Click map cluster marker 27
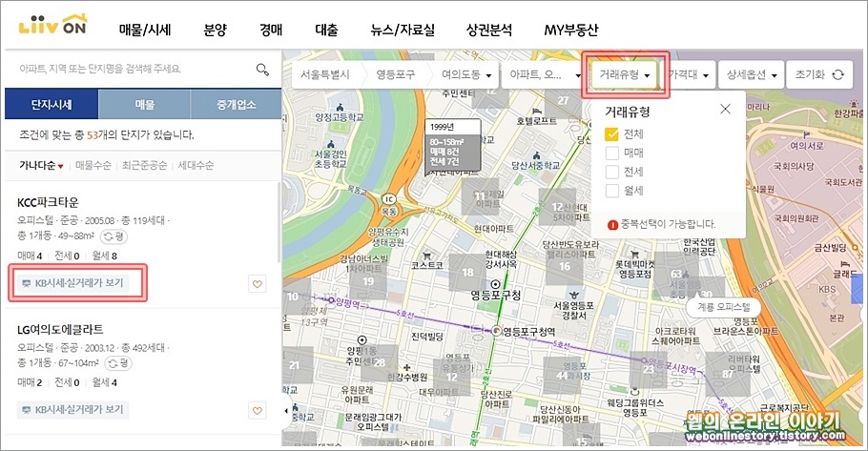Screen dimensions: 868x451 (x=563, y=101)
